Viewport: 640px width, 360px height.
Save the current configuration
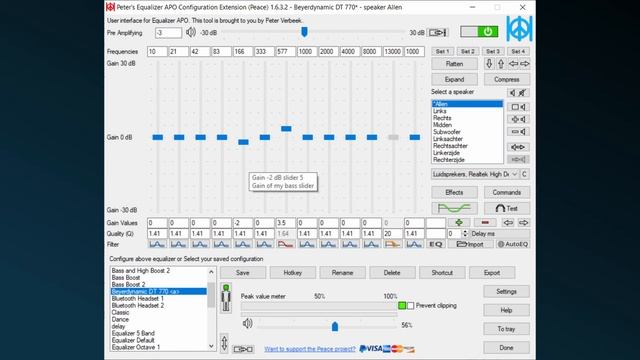click(243, 273)
